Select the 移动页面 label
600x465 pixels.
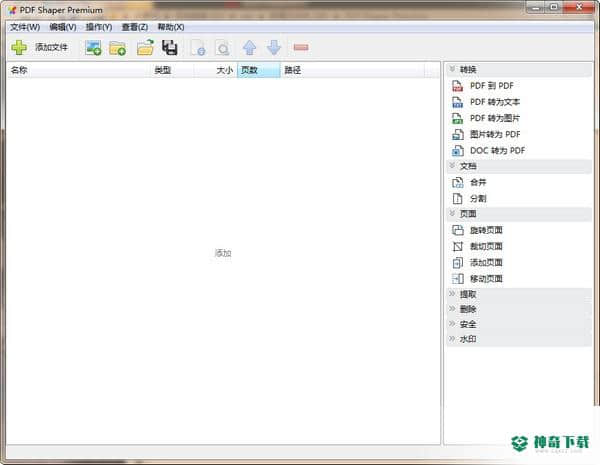click(486, 279)
